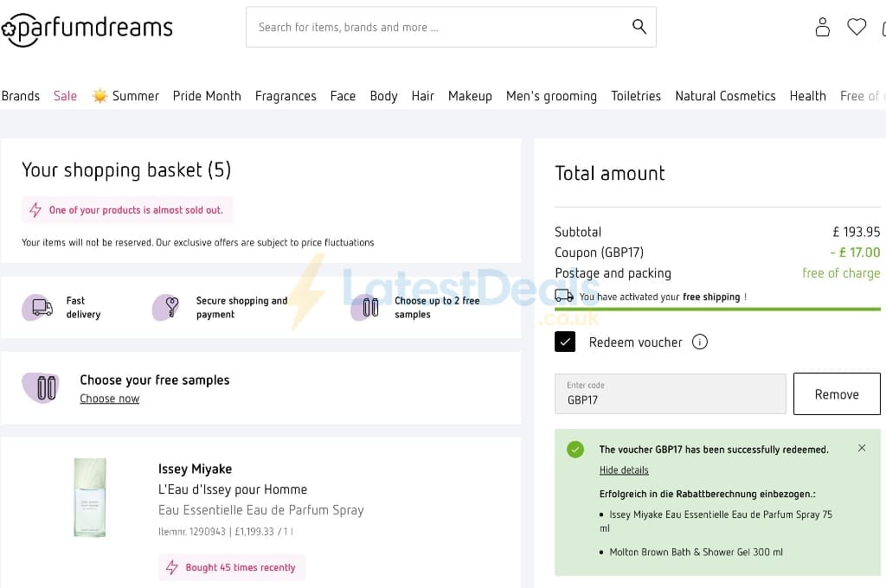Click the lightning icon in almost sold out notice
The image size is (886, 588).
click(x=35, y=210)
